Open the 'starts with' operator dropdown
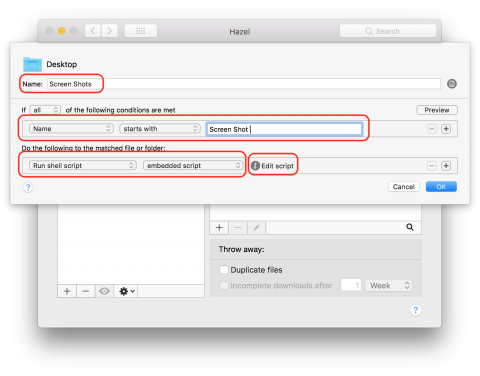This screenshot has height=376, width=480. 160,129
